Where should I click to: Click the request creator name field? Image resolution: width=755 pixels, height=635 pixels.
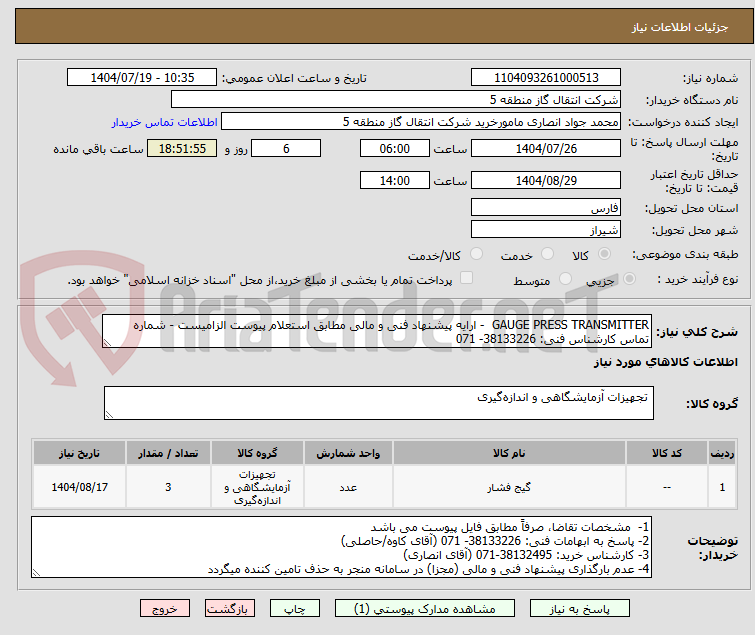click(421, 122)
